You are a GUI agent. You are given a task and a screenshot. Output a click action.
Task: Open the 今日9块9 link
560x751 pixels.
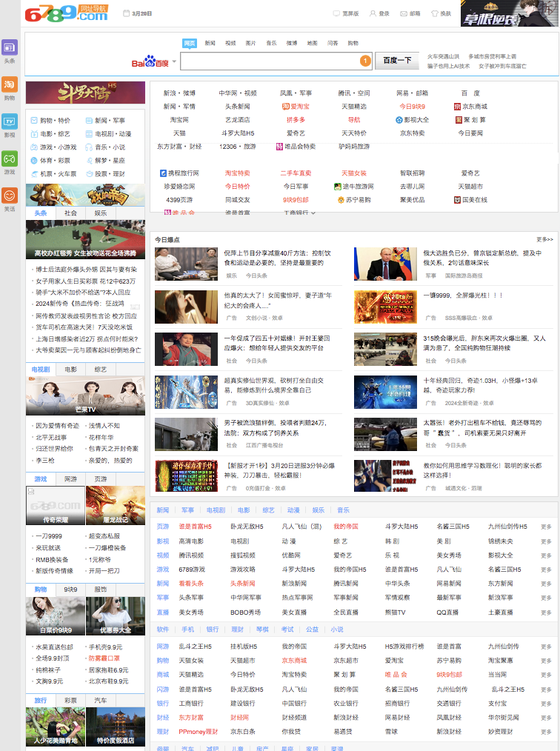(x=412, y=107)
